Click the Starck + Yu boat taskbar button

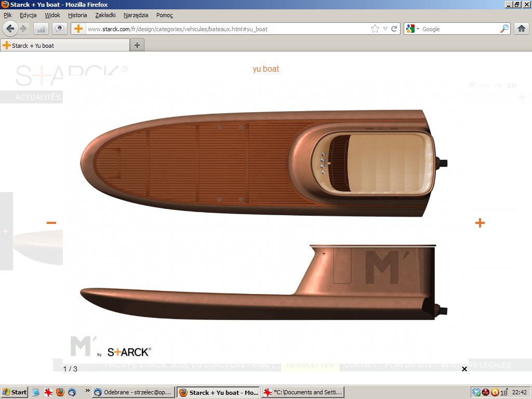coord(218,392)
